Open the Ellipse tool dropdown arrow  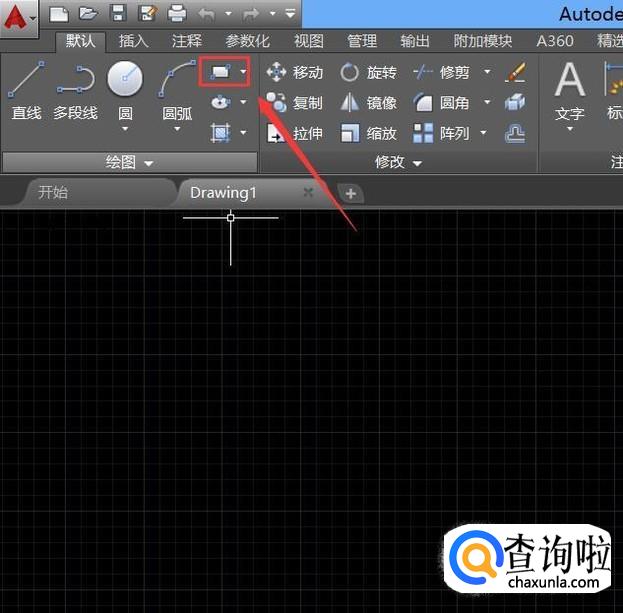coord(243,102)
